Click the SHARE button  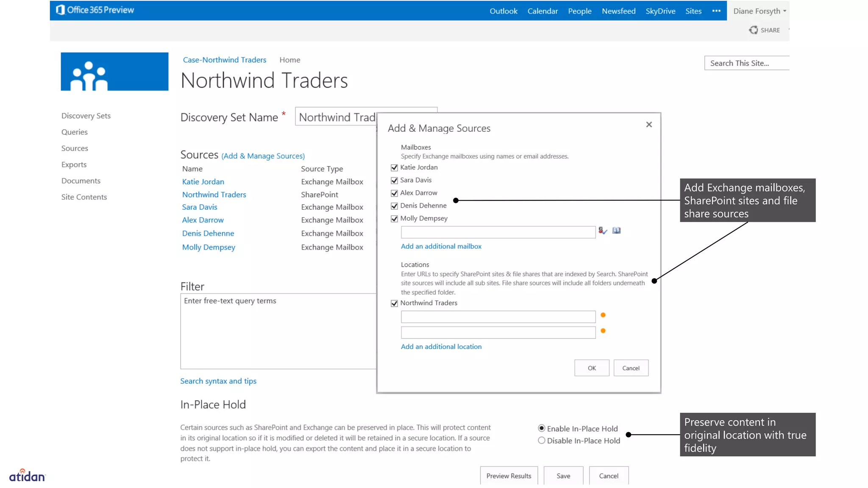point(764,30)
